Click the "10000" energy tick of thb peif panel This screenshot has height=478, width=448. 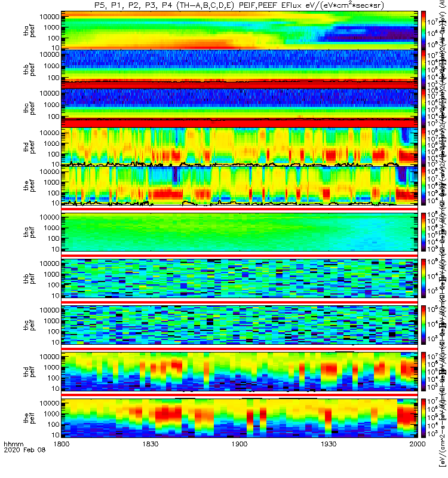coord(50,263)
